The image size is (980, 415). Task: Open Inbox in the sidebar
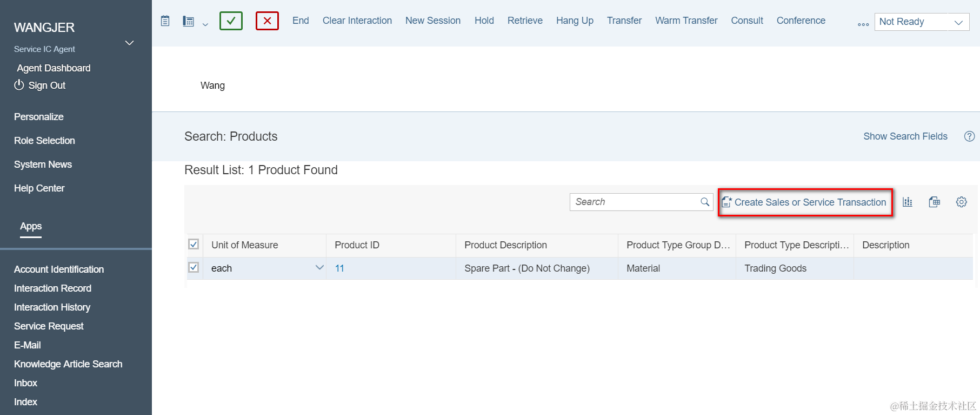pos(25,383)
